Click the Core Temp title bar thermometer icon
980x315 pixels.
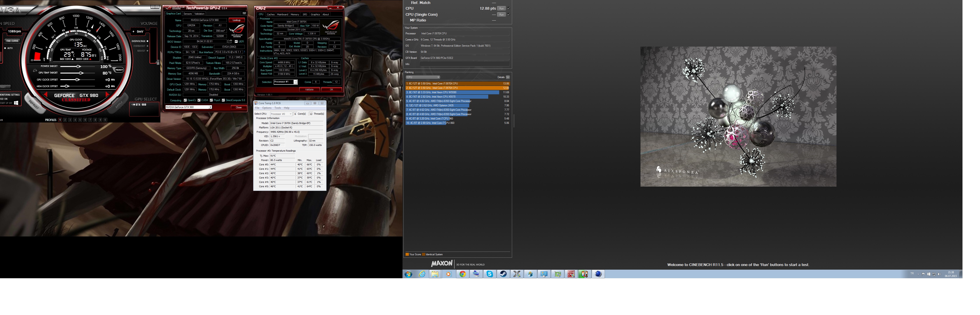pyautogui.click(x=256, y=103)
